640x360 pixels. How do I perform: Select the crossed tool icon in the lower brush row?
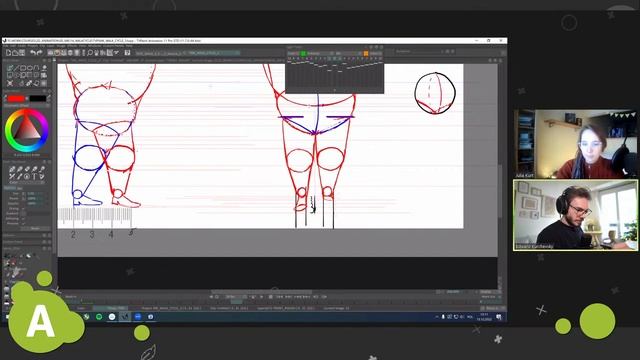pyautogui.click(x=12, y=177)
